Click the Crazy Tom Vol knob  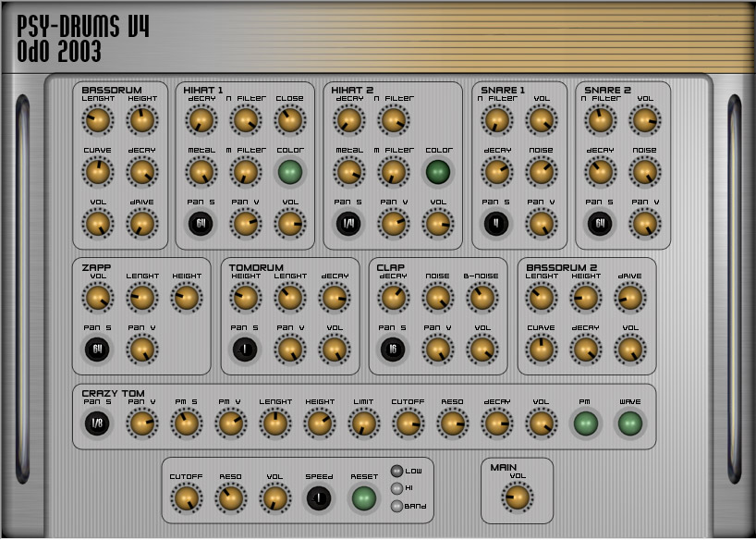pyautogui.click(x=541, y=423)
